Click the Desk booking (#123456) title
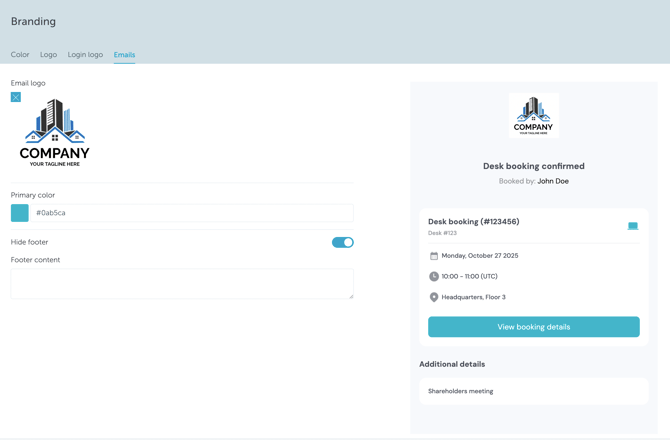The height and width of the screenshot is (440, 670). (473, 222)
